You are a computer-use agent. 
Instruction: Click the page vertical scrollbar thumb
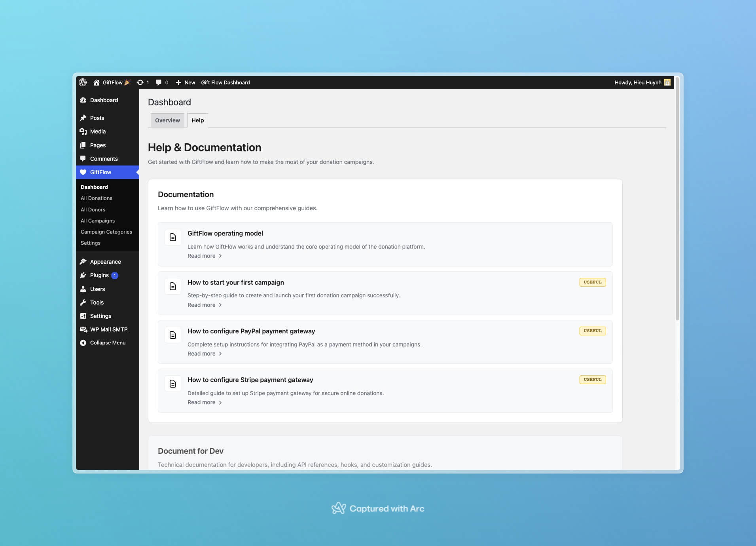[x=677, y=198]
